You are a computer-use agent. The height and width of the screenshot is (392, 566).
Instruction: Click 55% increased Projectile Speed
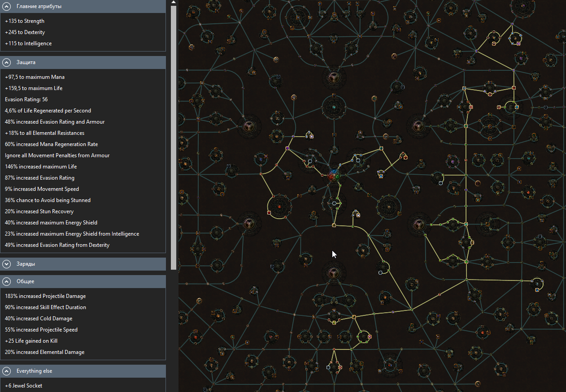41,330
